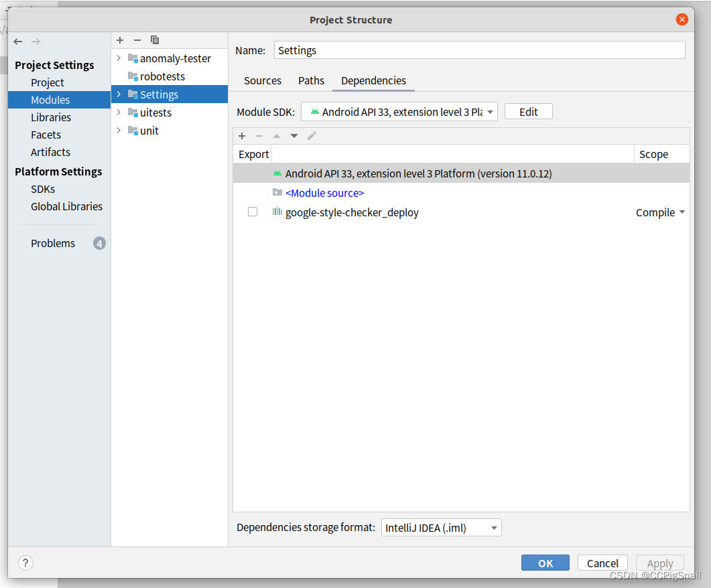This screenshot has width=711, height=588.
Task: Switch to the Paths tab
Action: pos(311,80)
